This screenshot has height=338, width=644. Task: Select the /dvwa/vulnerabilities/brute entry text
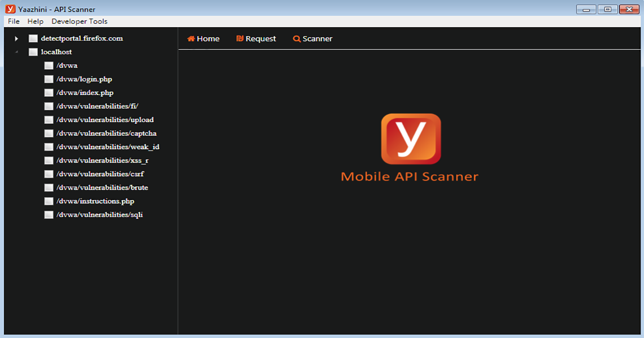click(x=102, y=188)
